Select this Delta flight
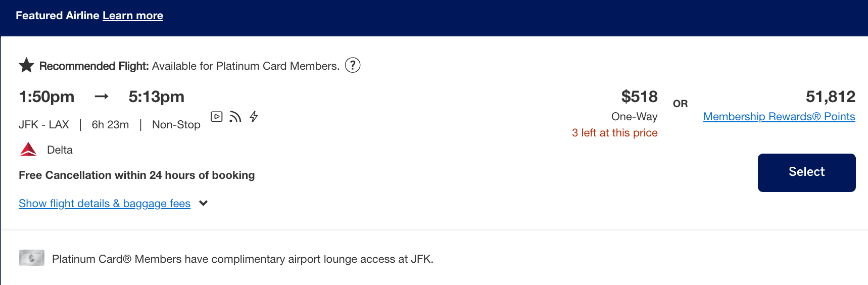 (x=806, y=172)
